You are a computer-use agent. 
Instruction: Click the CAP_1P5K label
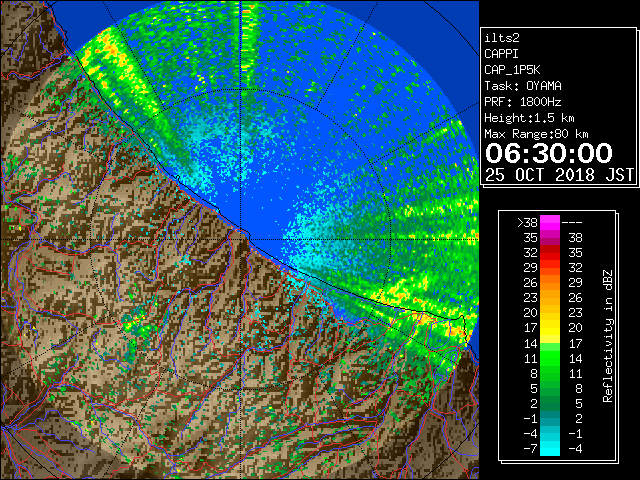[512, 70]
